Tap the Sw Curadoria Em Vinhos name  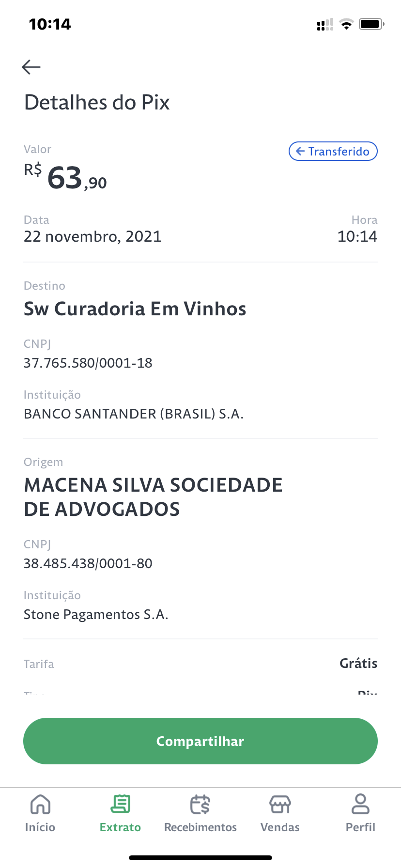coord(135,309)
